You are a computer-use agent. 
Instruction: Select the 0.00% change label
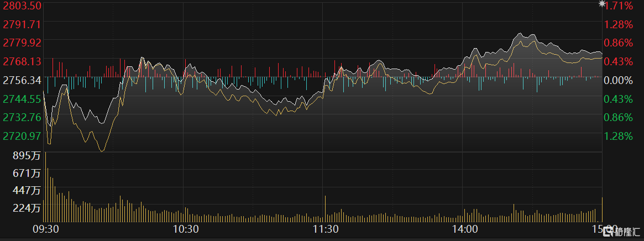tap(619, 80)
